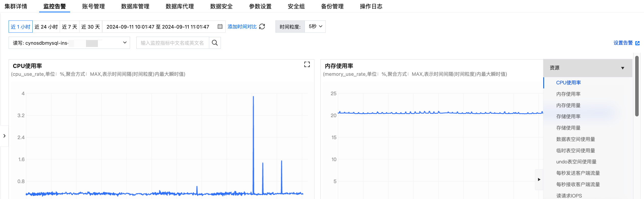The image size is (644, 199).
Task: Expand the left sidebar arrow
Action: click(4, 136)
